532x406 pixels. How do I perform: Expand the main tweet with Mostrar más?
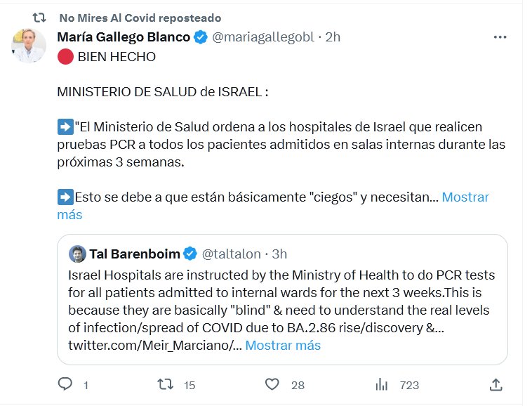click(465, 197)
